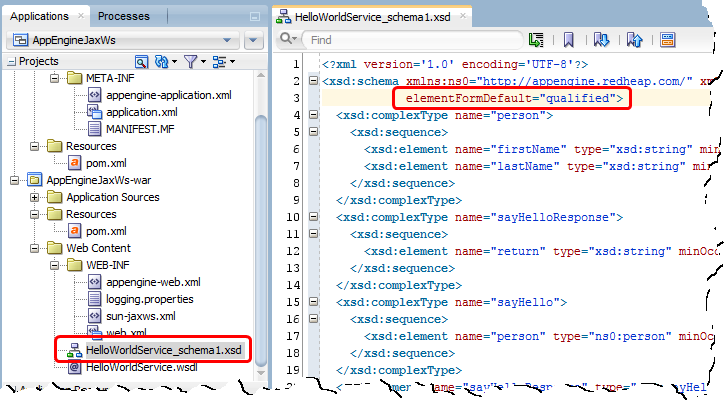
Task: Click the green go-to-line toolbar icon
Action: tap(536, 40)
